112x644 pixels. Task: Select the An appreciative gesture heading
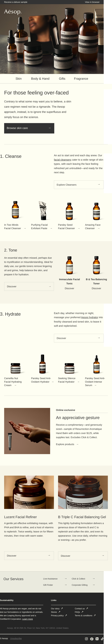(78, 418)
